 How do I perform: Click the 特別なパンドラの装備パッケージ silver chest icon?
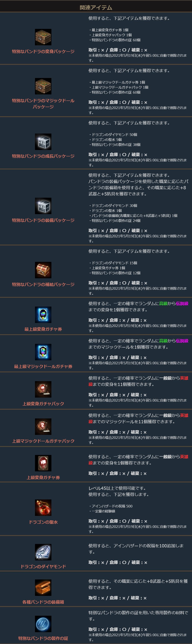point(43,206)
